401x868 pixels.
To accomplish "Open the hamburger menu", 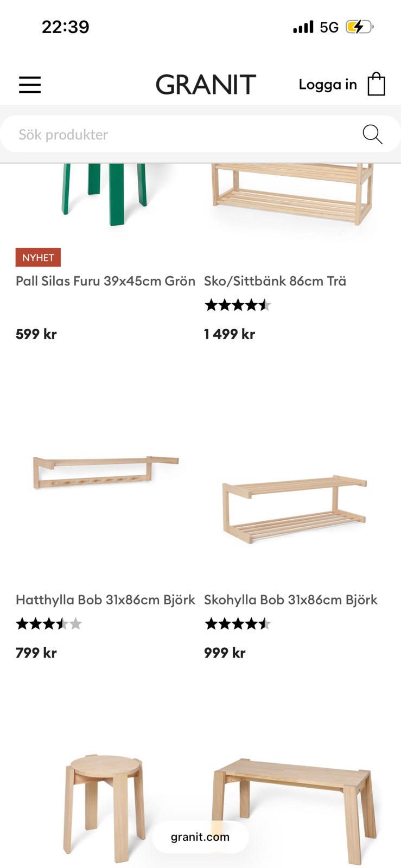I will pos(30,85).
